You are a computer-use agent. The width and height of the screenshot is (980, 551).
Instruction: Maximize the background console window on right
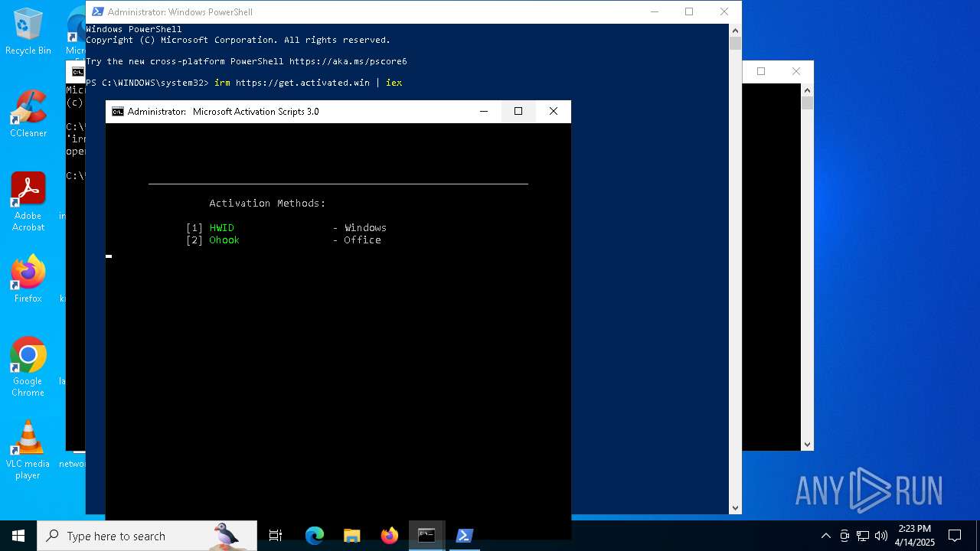(x=761, y=71)
